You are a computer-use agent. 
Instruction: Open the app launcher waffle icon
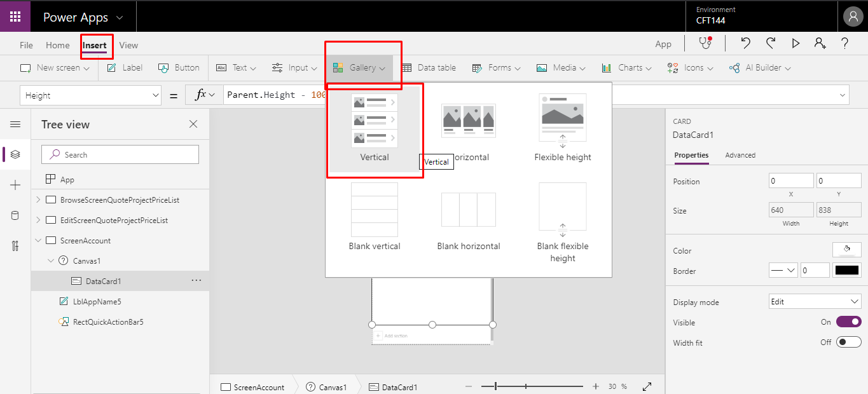(15, 17)
